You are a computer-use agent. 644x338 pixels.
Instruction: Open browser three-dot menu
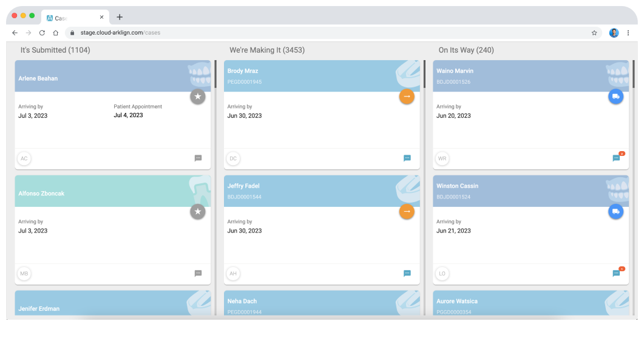click(x=628, y=33)
